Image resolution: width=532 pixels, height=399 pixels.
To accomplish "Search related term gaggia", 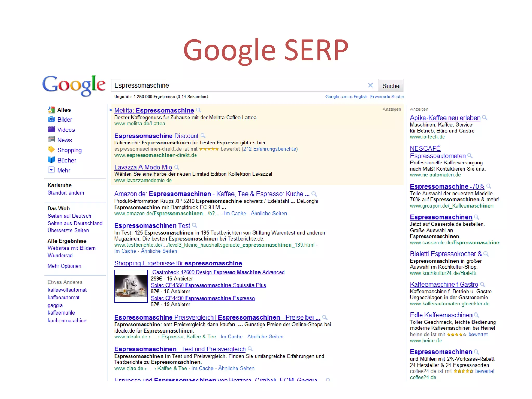I will 55,305.
